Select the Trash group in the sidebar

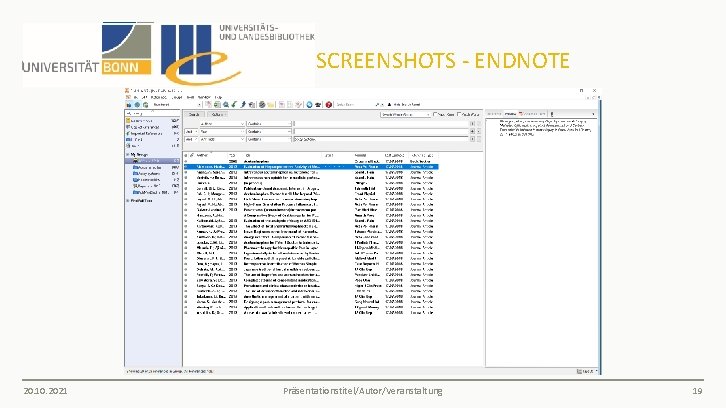pyautogui.click(x=153, y=145)
